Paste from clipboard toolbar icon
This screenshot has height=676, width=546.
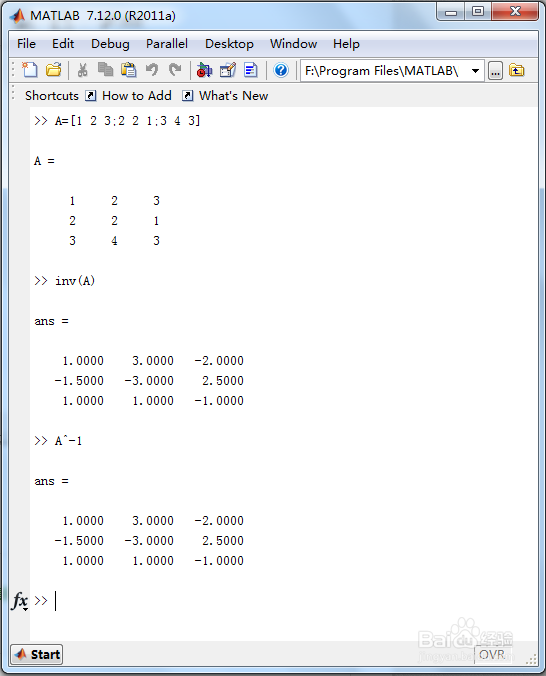click(x=129, y=70)
